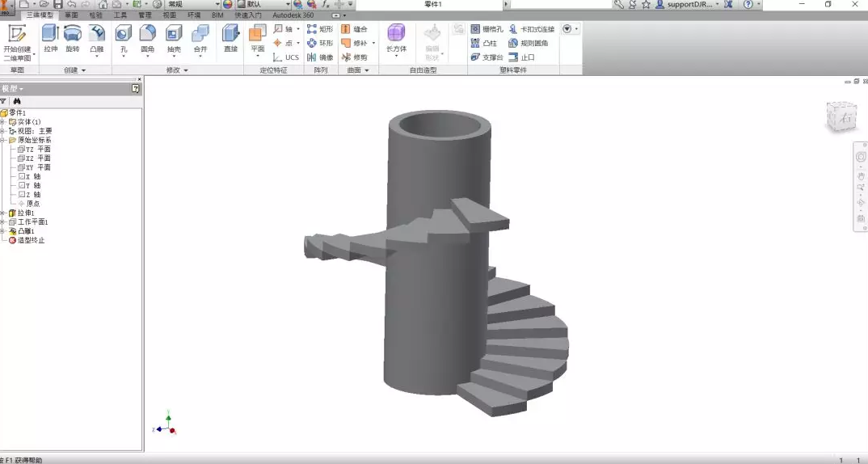The height and width of the screenshot is (464, 868).
Task: Select YZ 平面 in the browser tree
Action: point(34,149)
